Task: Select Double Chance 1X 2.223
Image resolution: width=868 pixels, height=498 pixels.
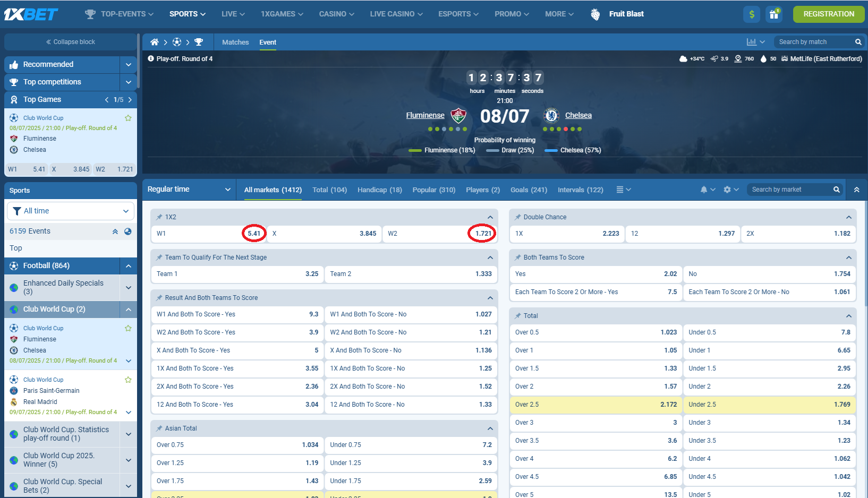Action: [567, 234]
